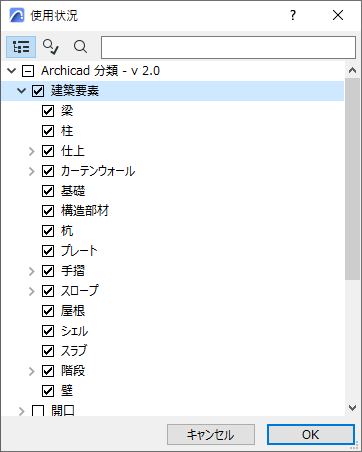The height and width of the screenshot is (452, 362).
Task: Uncheck the 壁 checkbox
Action: pyautogui.click(x=48, y=391)
